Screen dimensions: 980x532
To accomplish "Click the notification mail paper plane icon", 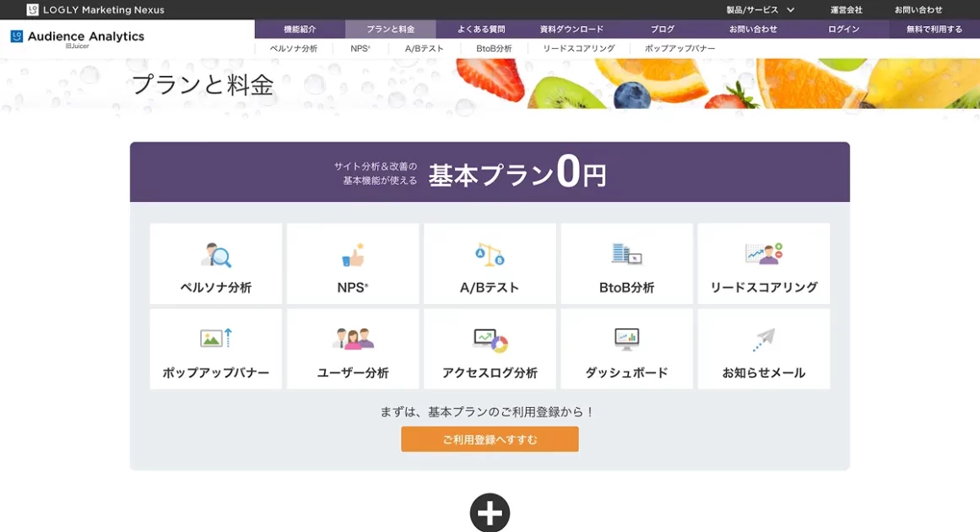I will pos(763,339).
